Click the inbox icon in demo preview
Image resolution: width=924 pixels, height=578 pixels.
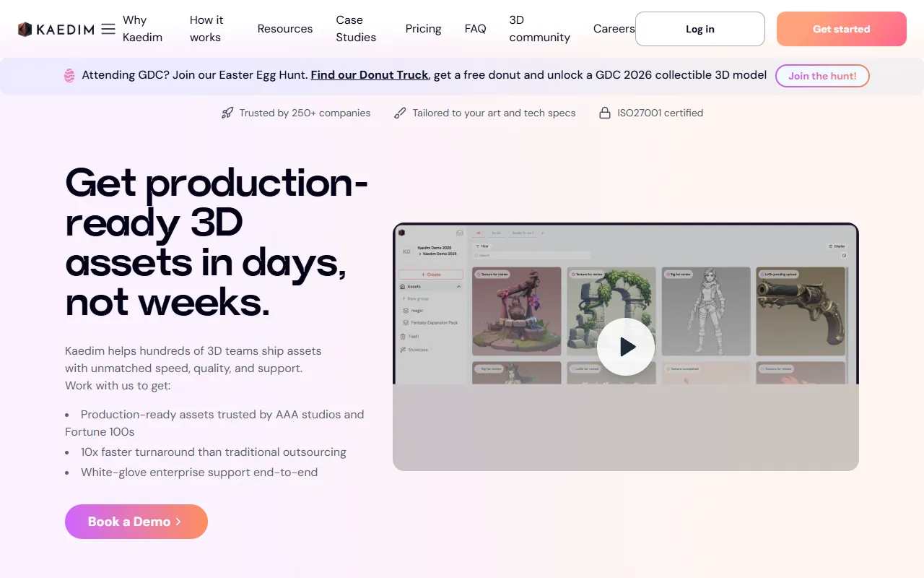click(459, 233)
